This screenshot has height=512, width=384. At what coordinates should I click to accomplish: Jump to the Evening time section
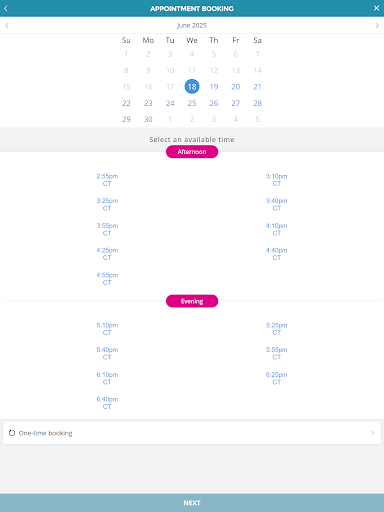click(x=192, y=301)
